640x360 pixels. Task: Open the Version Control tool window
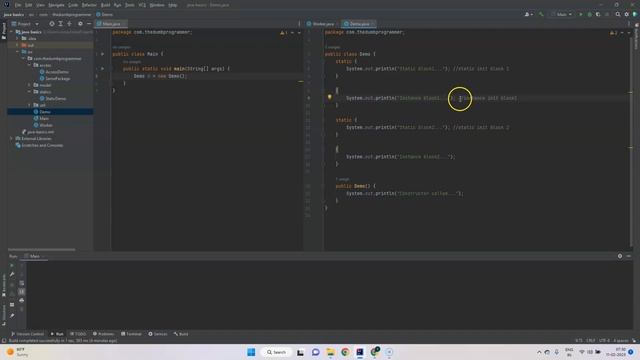pos(27,334)
